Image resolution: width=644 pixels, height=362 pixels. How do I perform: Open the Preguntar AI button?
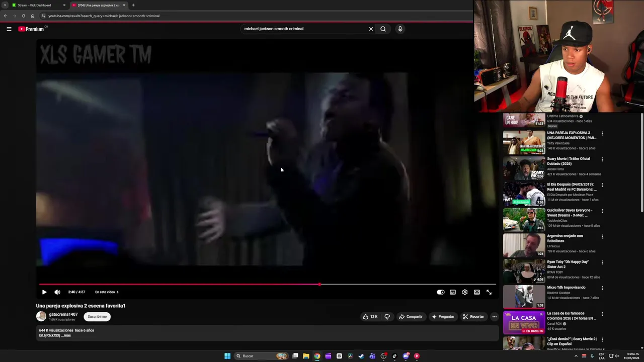(443, 317)
